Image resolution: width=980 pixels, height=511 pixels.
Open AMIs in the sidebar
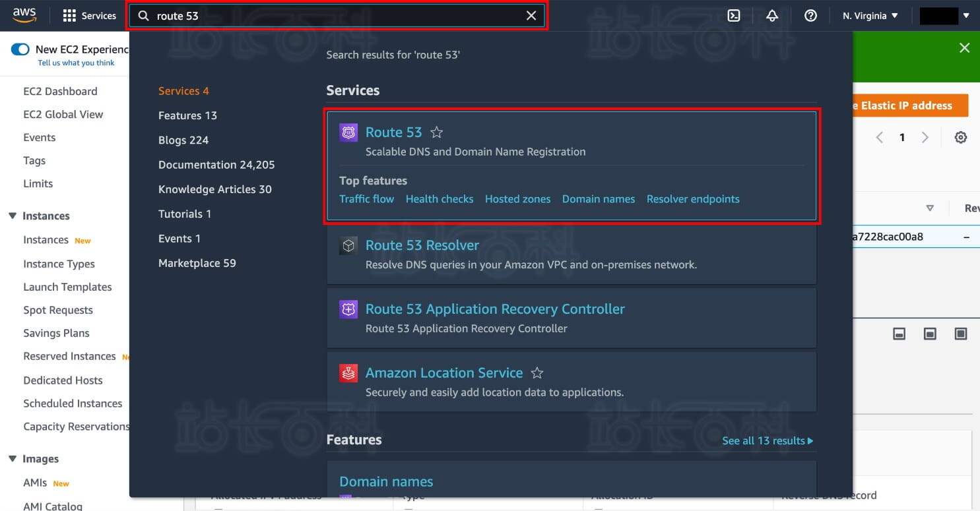pos(35,483)
